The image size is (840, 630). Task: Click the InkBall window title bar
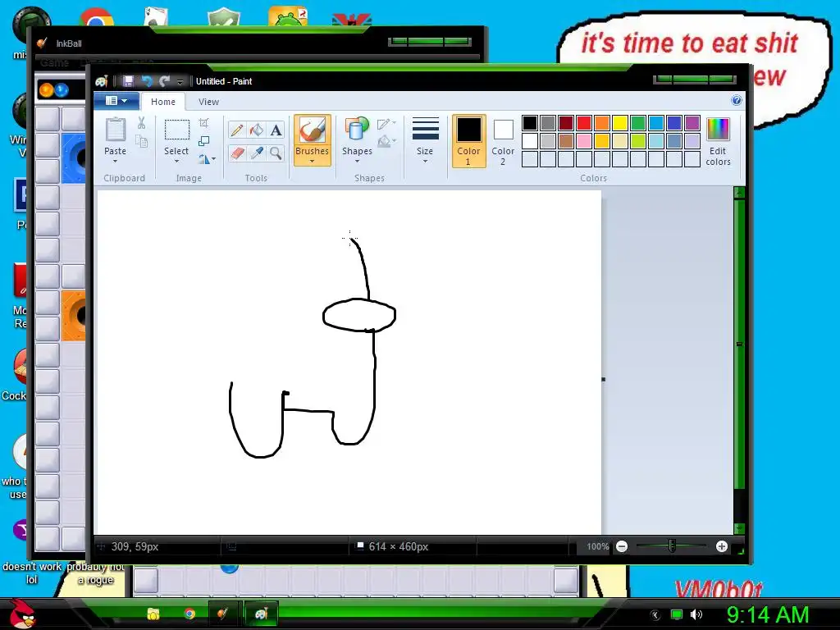[x=257, y=43]
